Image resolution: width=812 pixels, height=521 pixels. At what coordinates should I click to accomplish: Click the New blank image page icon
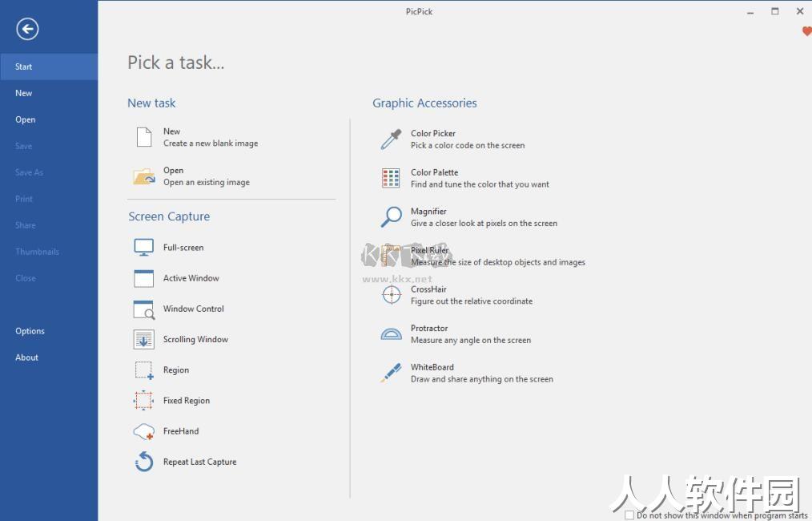coord(144,137)
